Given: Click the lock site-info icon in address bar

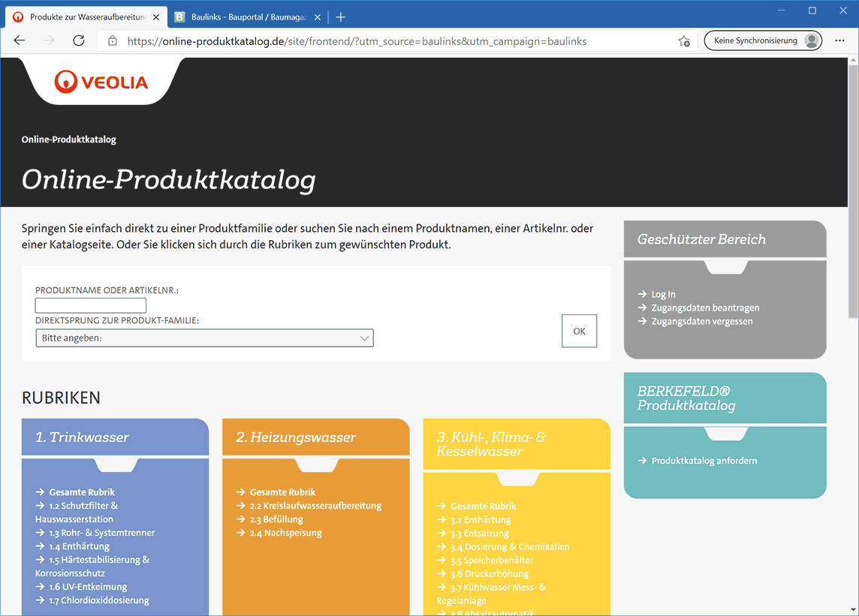Looking at the screenshot, I should [113, 41].
